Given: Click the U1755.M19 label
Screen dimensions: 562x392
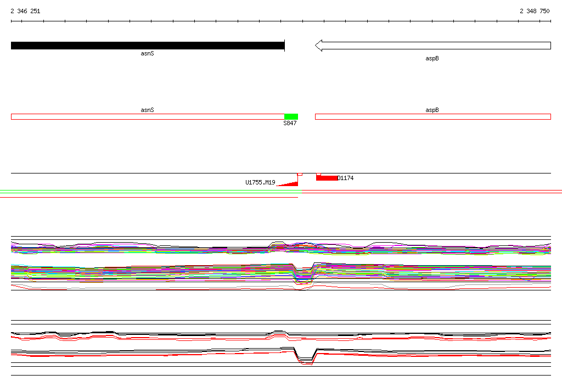Looking at the screenshot, I should pos(260,183).
